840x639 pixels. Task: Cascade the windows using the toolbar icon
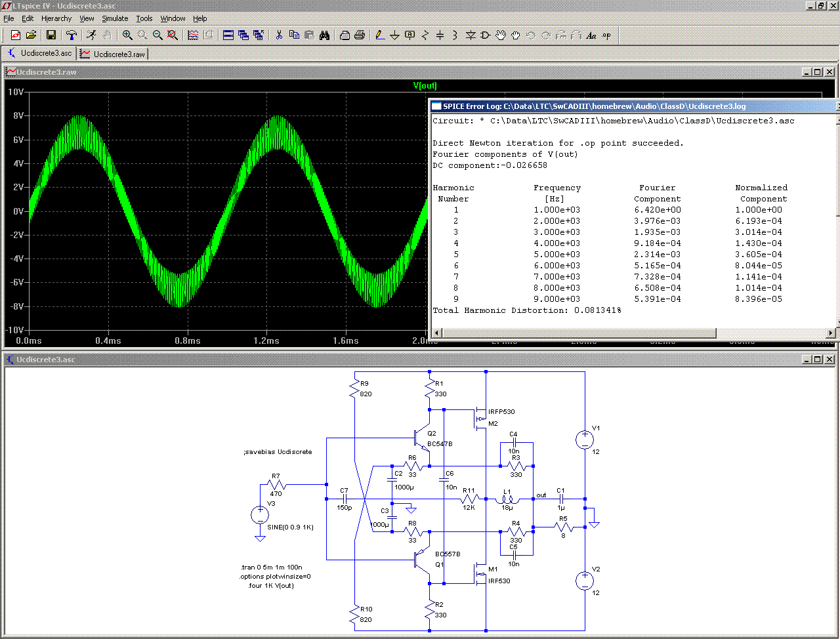tap(243, 35)
